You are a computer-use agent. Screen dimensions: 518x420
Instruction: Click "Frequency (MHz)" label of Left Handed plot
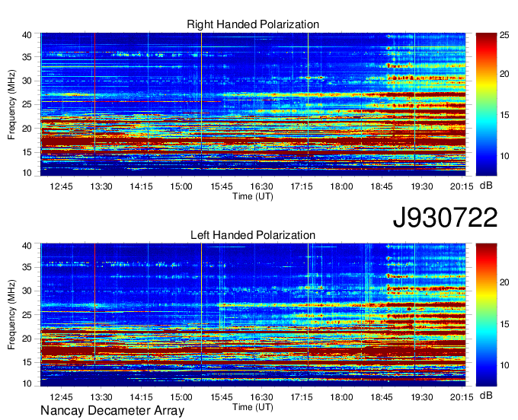click(11, 314)
